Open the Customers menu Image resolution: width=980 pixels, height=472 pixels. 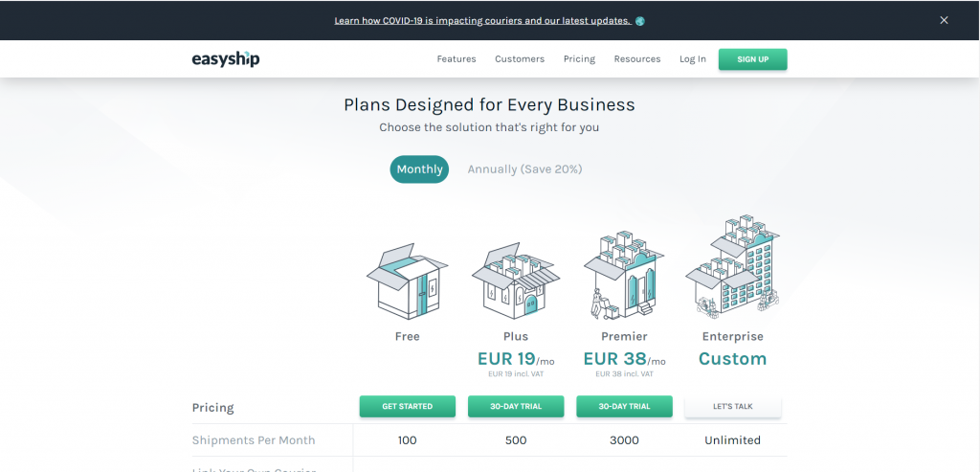(520, 58)
